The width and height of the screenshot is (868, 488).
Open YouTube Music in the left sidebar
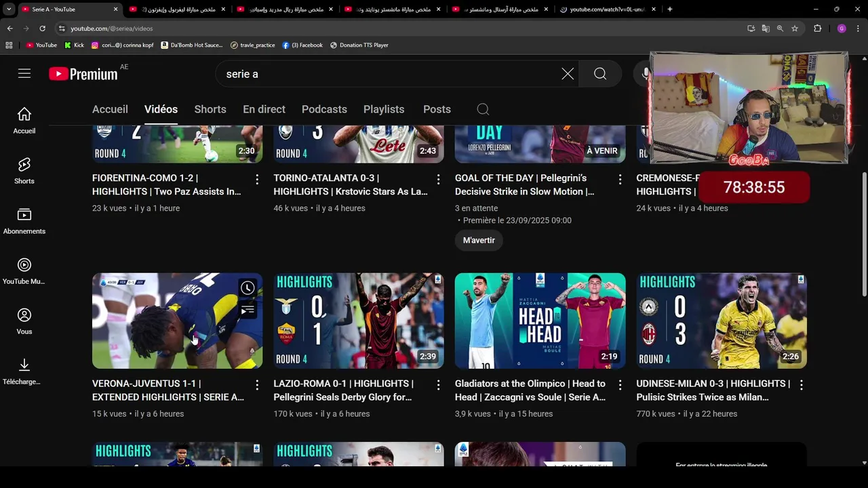[x=24, y=271]
